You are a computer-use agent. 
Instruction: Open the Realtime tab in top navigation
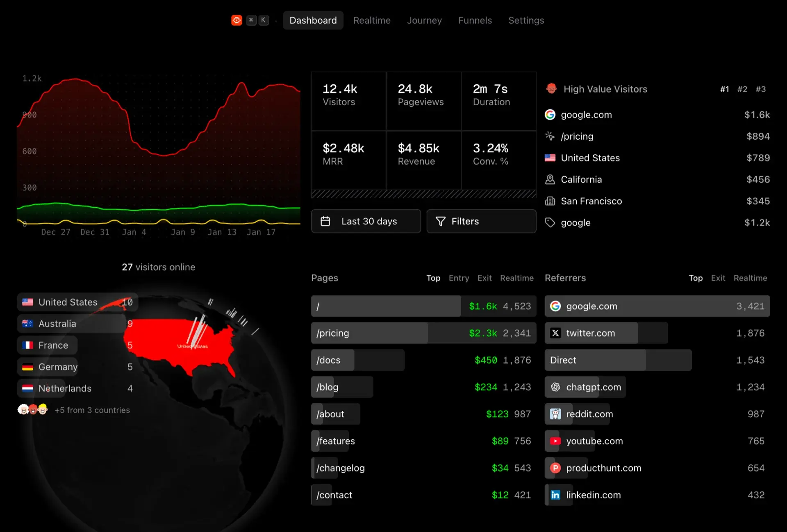coord(372,20)
